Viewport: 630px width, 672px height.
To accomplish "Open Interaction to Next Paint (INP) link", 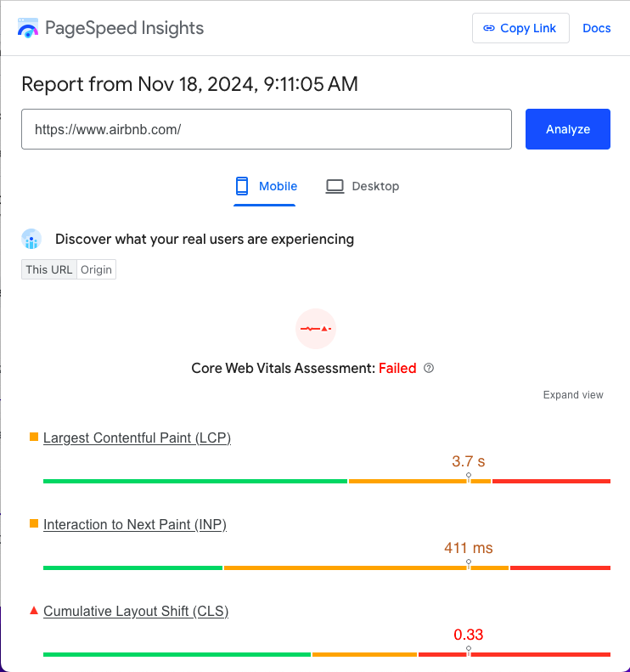I will 134,524.
